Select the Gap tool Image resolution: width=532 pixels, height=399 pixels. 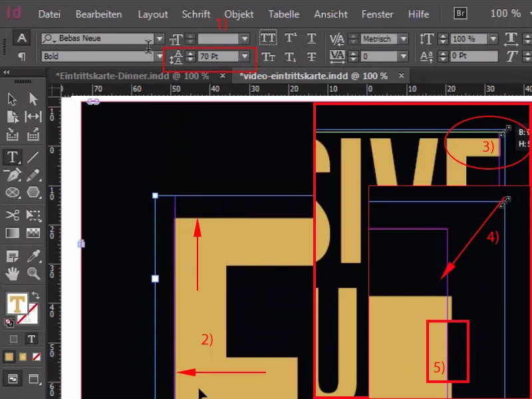point(33,117)
